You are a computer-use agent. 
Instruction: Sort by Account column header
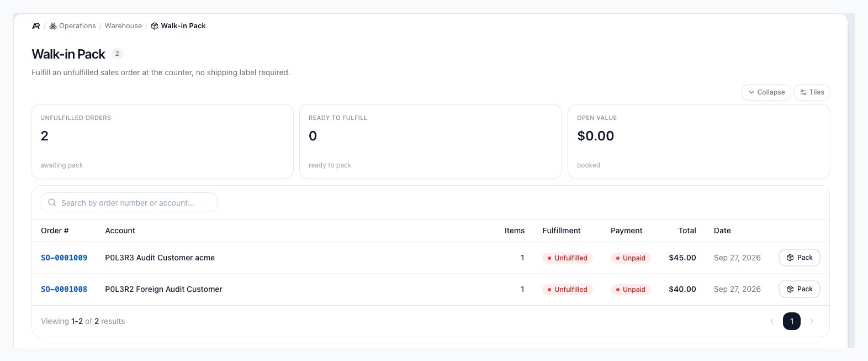pyautogui.click(x=120, y=231)
